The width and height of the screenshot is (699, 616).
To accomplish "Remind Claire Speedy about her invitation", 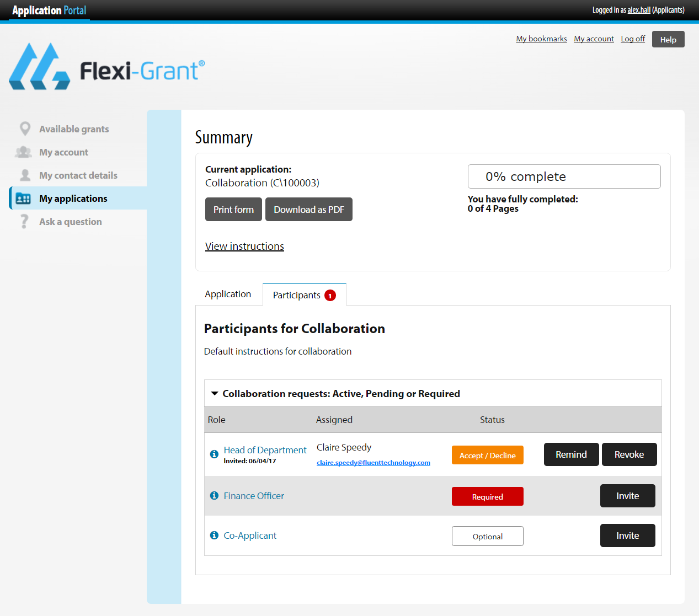I will tap(571, 454).
